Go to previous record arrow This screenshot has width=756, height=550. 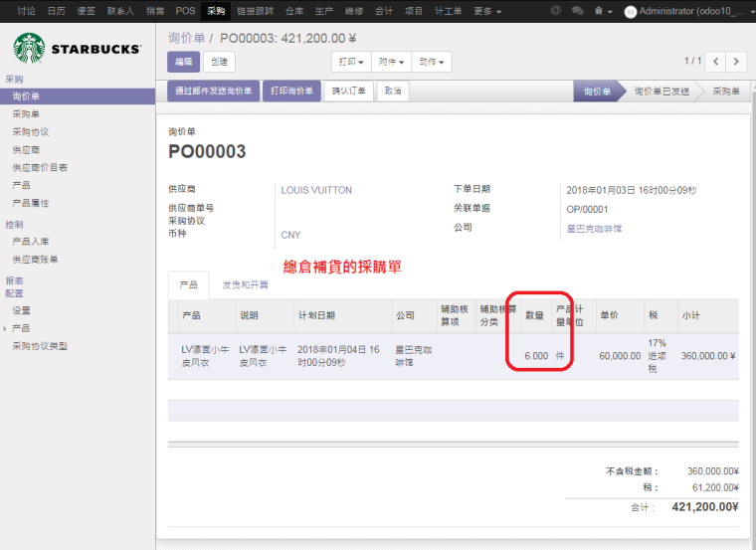(x=715, y=62)
